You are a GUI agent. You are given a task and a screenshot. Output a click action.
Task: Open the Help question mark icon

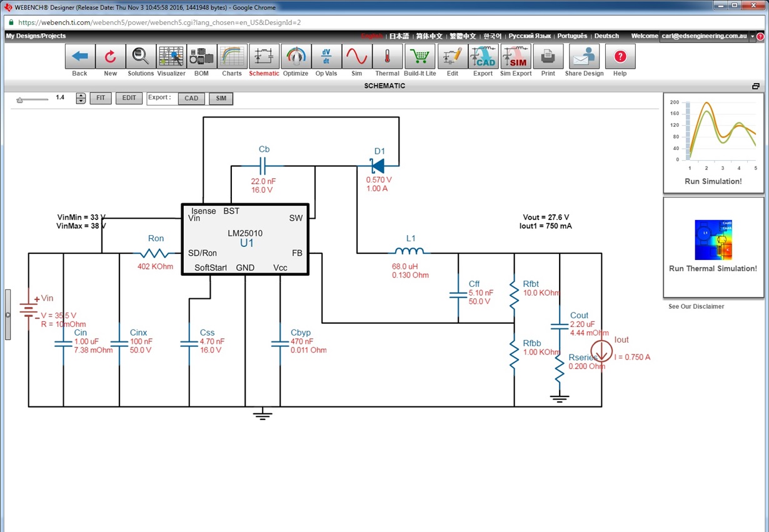[x=620, y=57]
